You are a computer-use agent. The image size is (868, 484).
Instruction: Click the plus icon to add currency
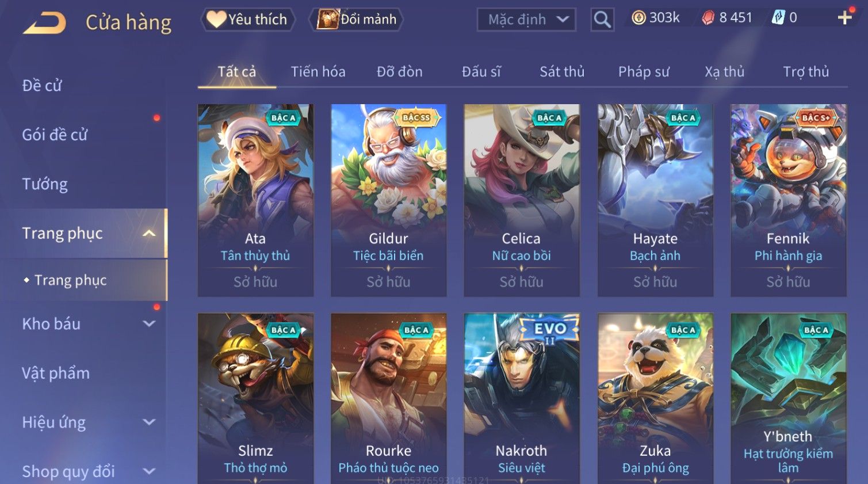(844, 18)
